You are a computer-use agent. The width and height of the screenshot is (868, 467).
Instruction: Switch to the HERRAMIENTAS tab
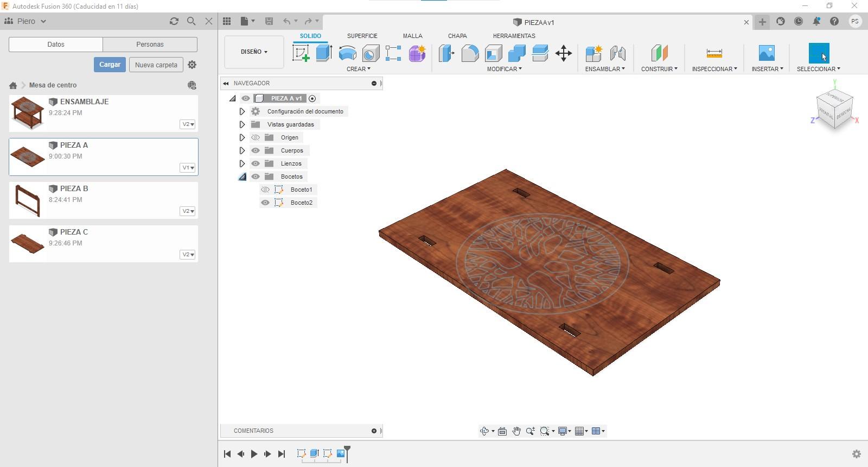[514, 36]
